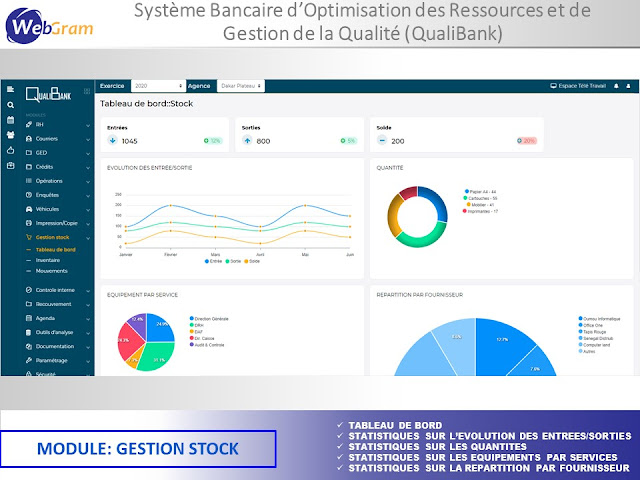Toggle Papier A4 legend entry
The image size is (640, 480).
coord(480,191)
